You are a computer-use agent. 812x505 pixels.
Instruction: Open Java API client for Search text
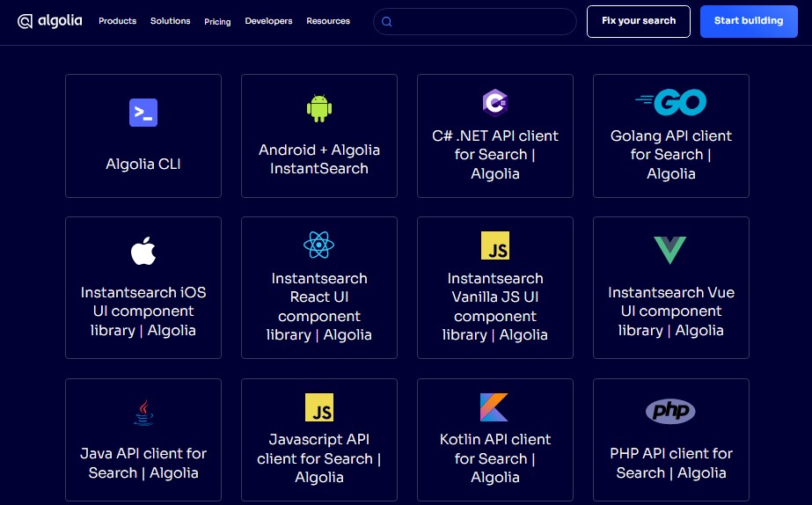click(x=143, y=463)
